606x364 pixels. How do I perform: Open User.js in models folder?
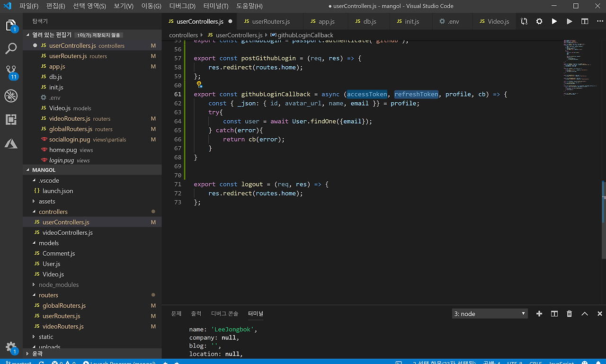tap(51, 264)
